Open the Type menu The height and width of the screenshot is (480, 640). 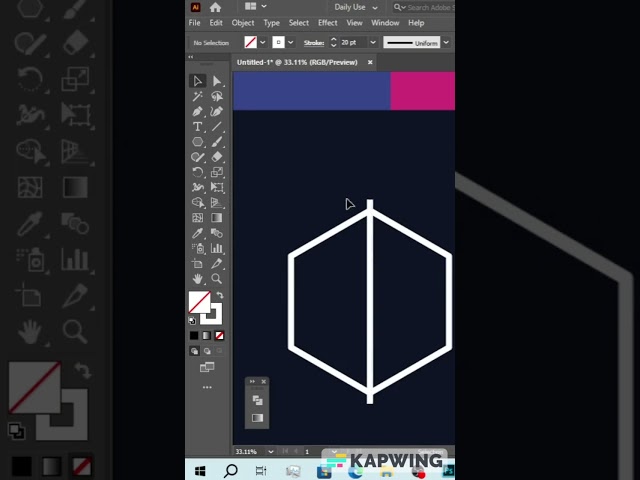point(271,23)
